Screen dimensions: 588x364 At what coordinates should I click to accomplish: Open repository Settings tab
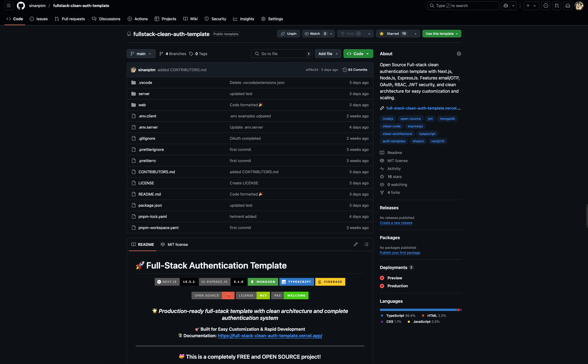click(272, 19)
